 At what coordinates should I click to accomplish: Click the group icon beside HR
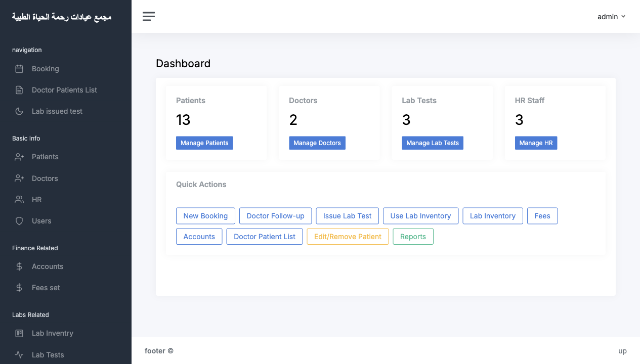pos(19,200)
